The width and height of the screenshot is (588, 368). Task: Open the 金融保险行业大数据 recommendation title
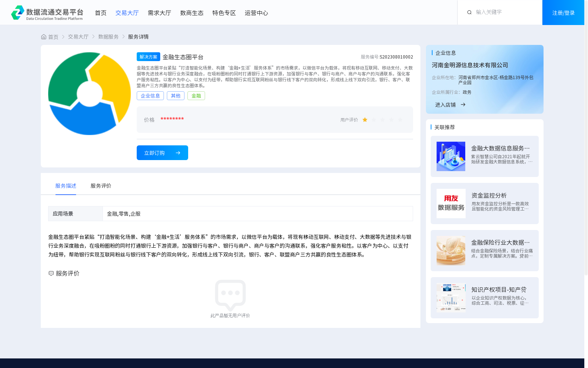pos(501,243)
